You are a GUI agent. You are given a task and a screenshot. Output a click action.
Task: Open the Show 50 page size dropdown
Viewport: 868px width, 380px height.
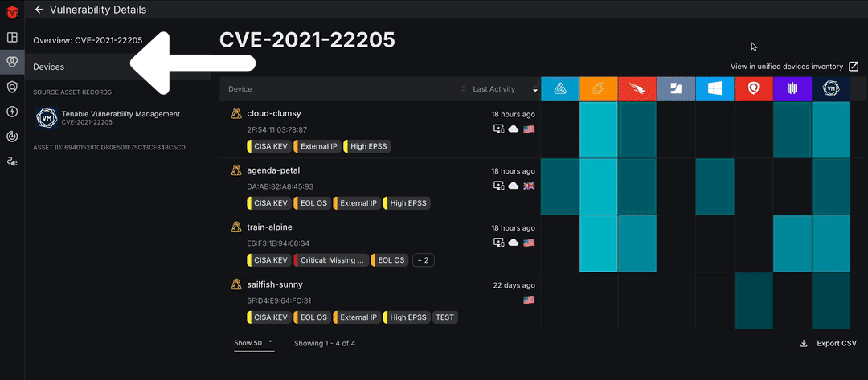point(253,343)
